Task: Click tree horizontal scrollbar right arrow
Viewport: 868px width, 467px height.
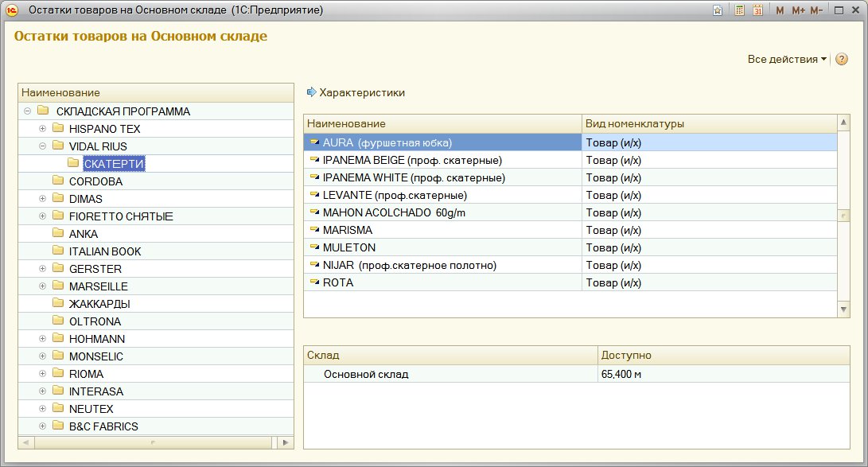Action: click(x=285, y=442)
